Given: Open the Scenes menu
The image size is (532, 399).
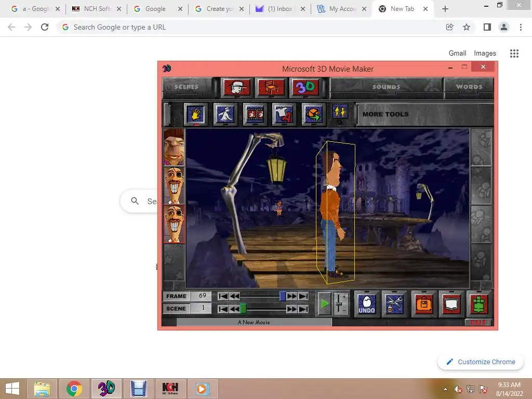Looking at the screenshot, I should pyautogui.click(x=187, y=87).
